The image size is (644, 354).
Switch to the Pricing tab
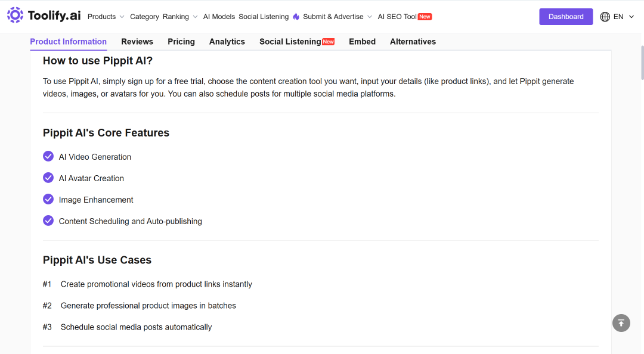[x=181, y=42]
